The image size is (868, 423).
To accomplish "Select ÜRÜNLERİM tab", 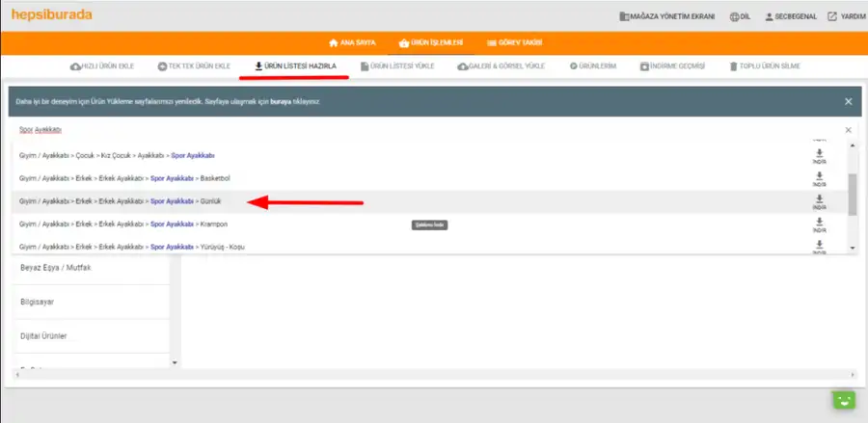I will click(x=593, y=66).
